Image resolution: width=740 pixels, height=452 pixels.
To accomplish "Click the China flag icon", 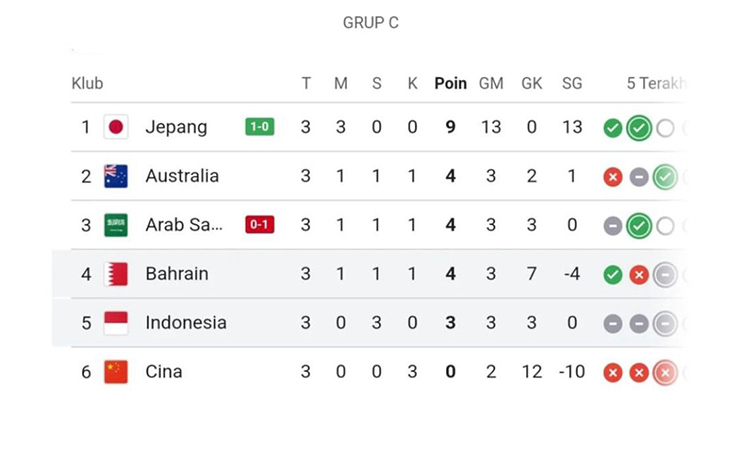I will coord(116,372).
